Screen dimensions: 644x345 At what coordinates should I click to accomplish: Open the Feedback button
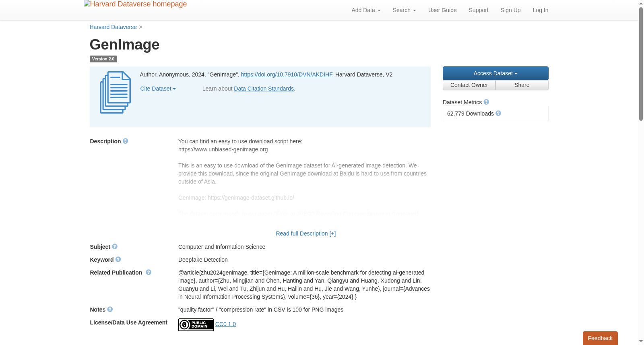(x=600, y=338)
